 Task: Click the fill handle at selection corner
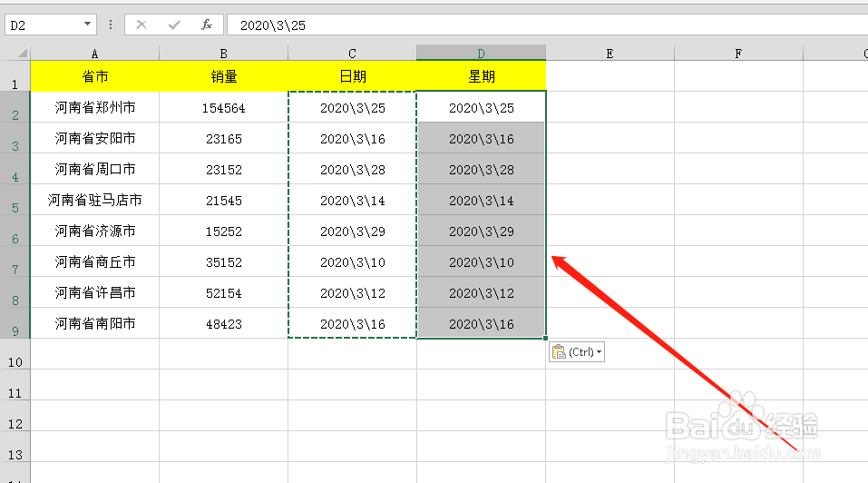(546, 338)
